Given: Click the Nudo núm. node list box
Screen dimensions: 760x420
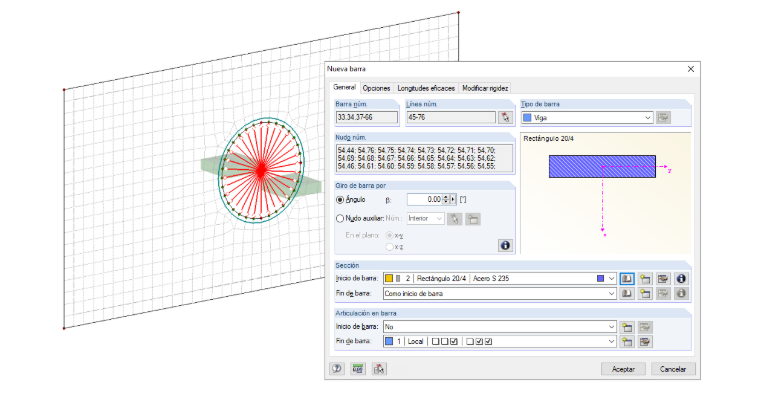Looking at the screenshot, I should 424,158.
